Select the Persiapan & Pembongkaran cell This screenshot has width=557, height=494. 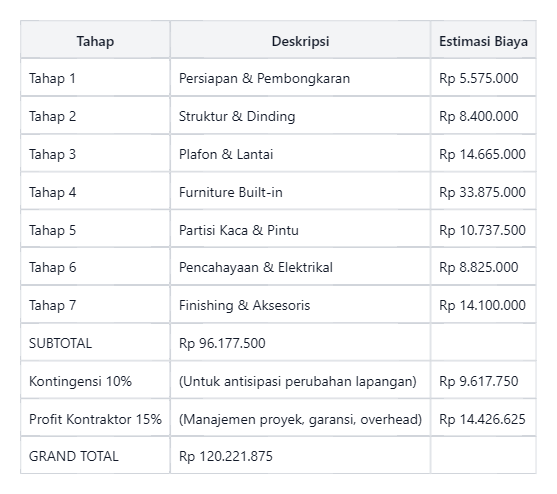coord(300,77)
